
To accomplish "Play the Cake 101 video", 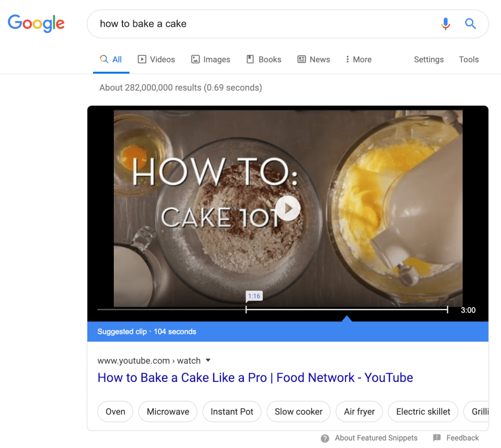I will coord(288,208).
